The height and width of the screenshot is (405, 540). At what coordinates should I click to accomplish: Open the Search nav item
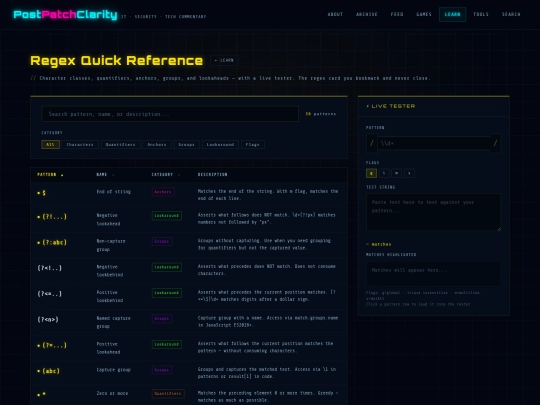511,14
